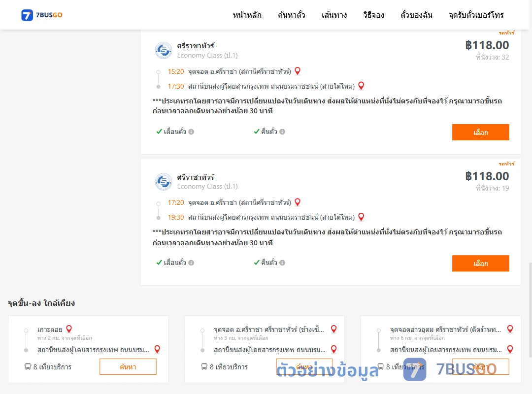532x394 pixels.
Task: Open map pin for 15:20 departure stop
Action: pyautogui.click(x=298, y=71)
